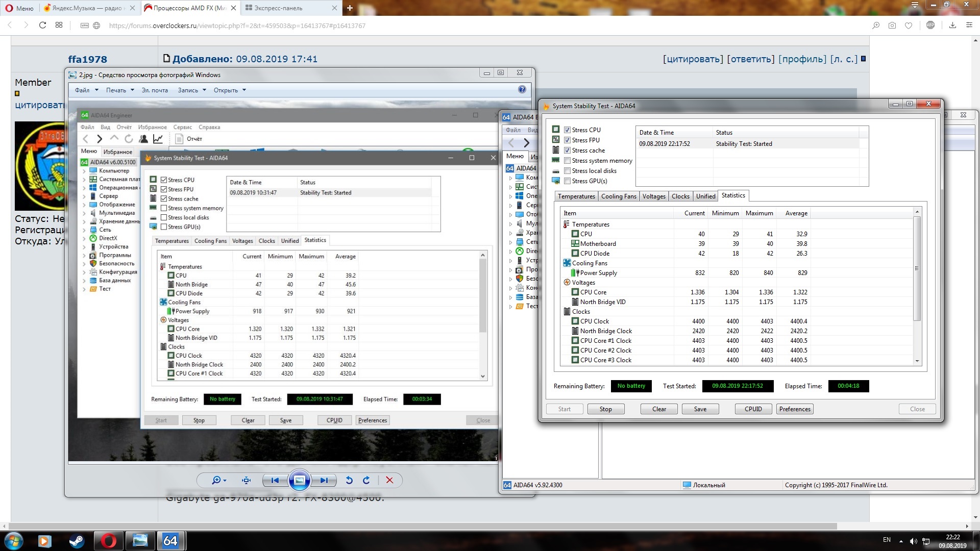Open the photo viewer help icon
Image resolution: width=980 pixels, height=551 pixels.
point(522,90)
